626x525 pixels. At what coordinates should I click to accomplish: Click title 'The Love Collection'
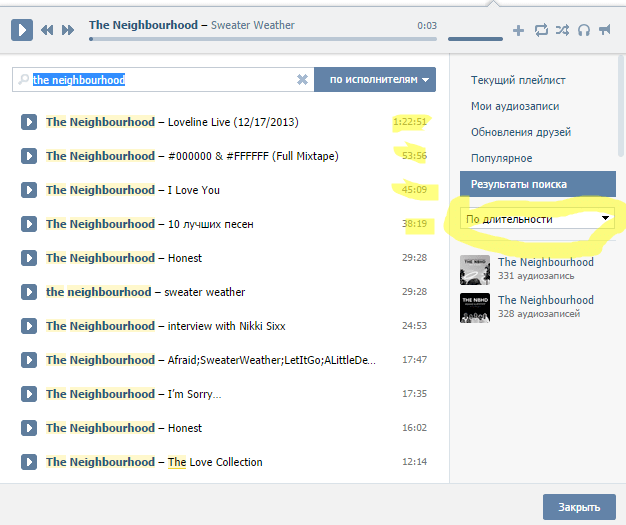(x=215, y=462)
